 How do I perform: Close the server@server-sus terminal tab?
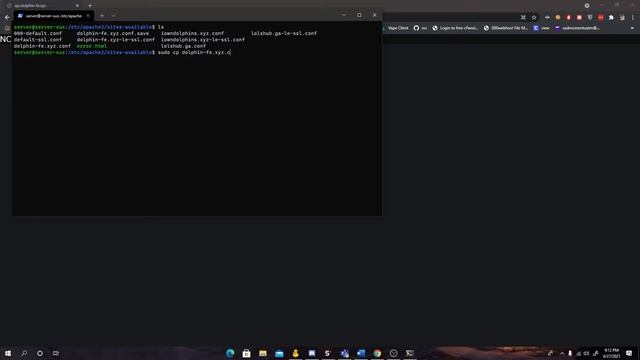tap(88, 16)
